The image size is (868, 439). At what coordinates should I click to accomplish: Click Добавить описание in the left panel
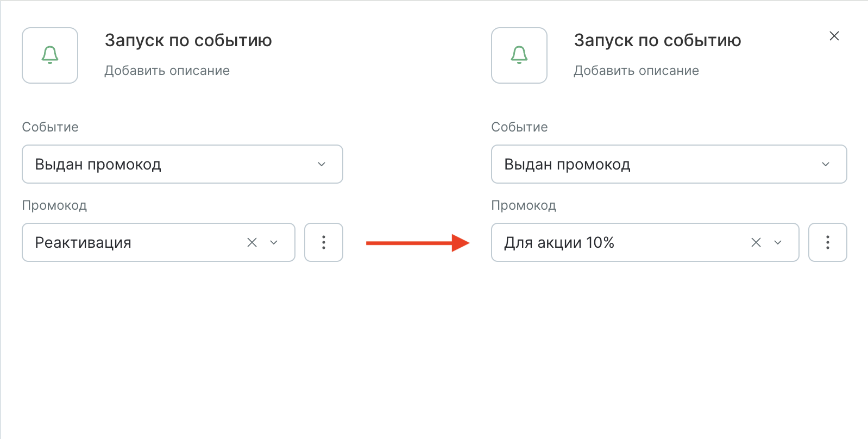[x=167, y=71]
